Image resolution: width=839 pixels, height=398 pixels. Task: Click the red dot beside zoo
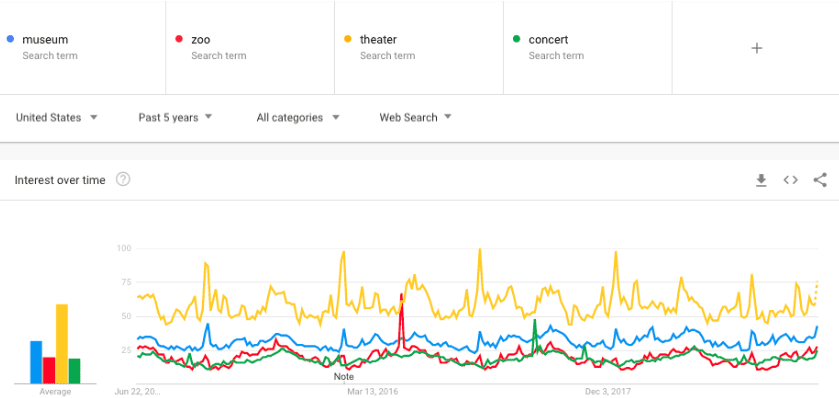pyautogui.click(x=179, y=39)
